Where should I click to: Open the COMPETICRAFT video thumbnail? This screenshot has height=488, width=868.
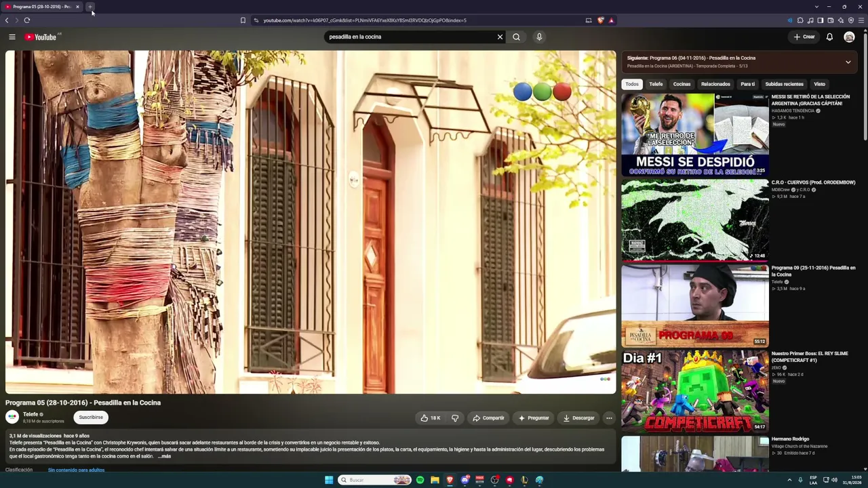[x=695, y=391]
